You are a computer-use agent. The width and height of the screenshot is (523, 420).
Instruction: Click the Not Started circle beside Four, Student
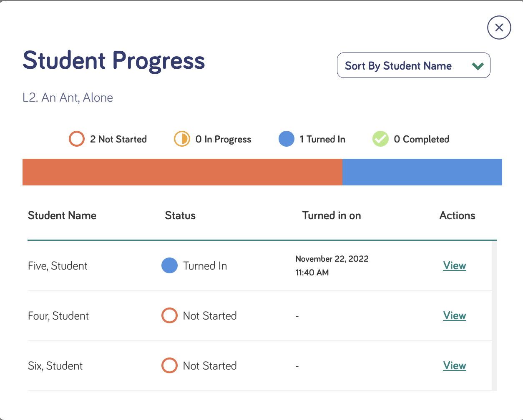pyautogui.click(x=170, y=315)
